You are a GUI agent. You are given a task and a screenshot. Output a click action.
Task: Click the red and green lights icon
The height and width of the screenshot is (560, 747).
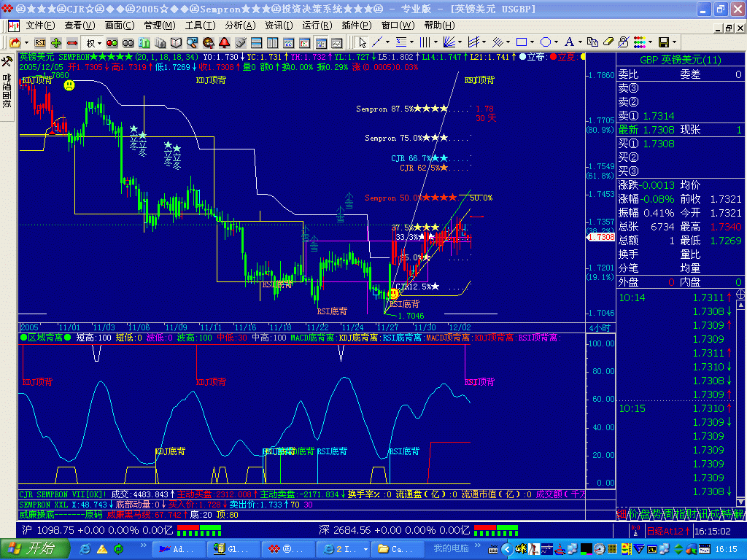112,43
